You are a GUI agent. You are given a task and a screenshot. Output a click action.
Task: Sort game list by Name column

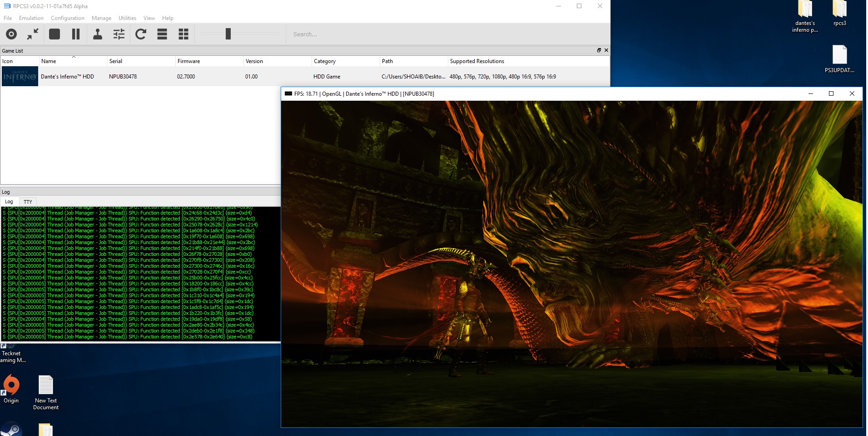(x=49, y=61)
